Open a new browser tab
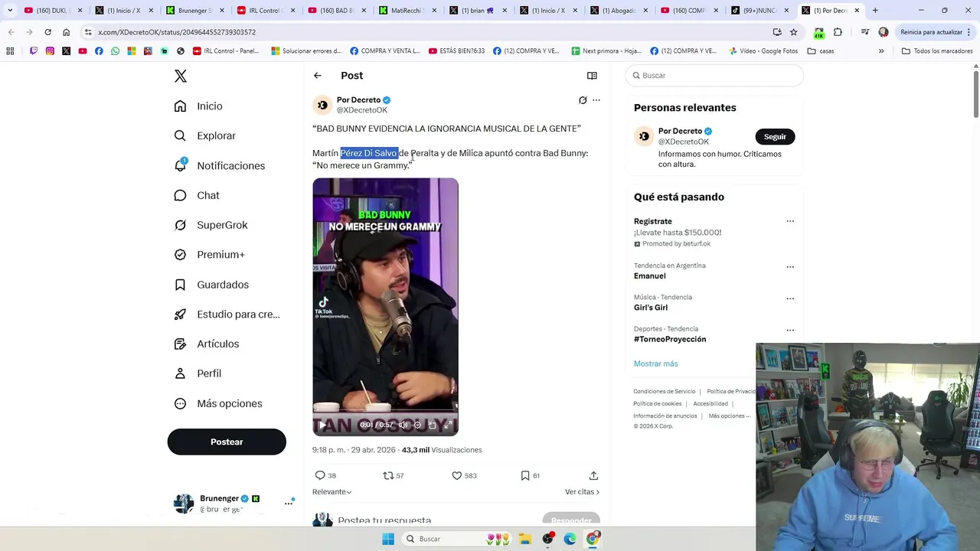The image size is (980, 551). (875, 11)
